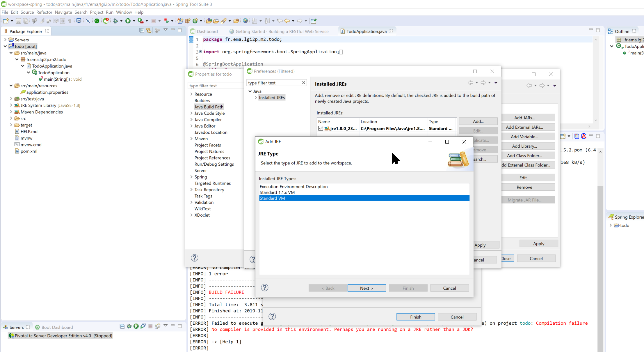The height and width of the screenshot is (352, 644).
Task: Select Standard 1.1.x VM type
Action: tap(364, 192)
